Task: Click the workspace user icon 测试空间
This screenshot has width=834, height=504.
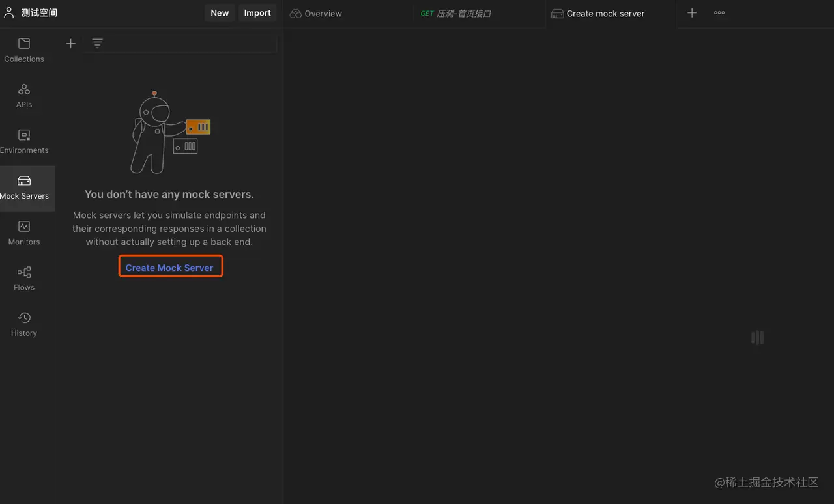Action: 9,12
